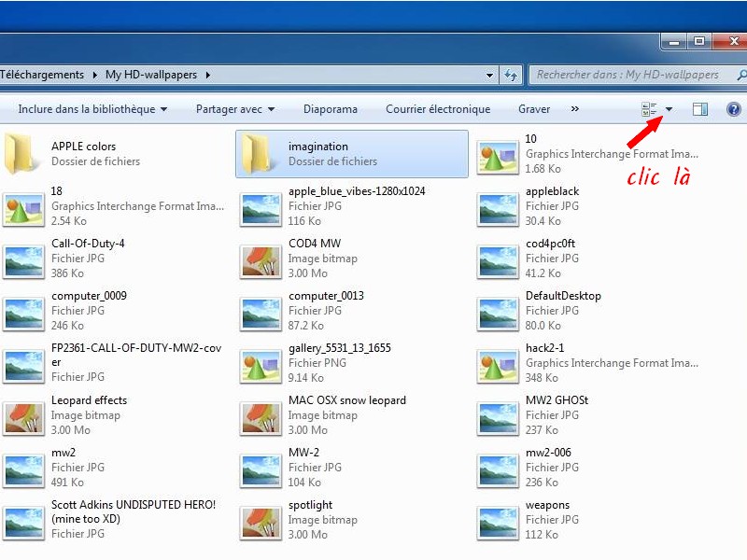
Task: Open the "Partager avec" menu
Action: (x=235, y=109)
